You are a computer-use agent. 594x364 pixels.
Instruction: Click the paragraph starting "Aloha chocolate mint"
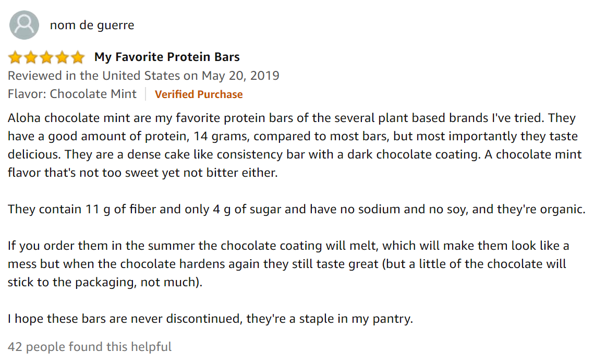(x=292, y=145)
